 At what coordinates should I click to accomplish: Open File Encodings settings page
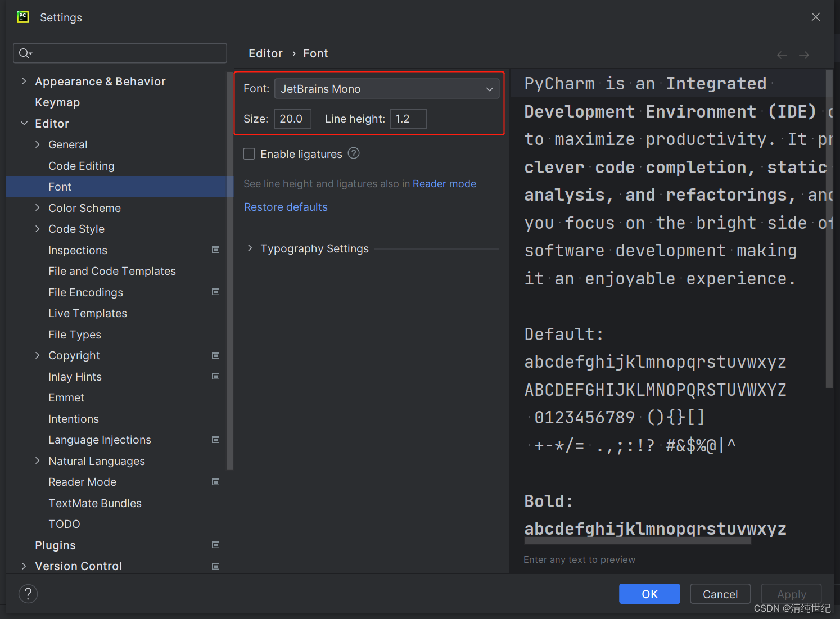pos(85,292)
